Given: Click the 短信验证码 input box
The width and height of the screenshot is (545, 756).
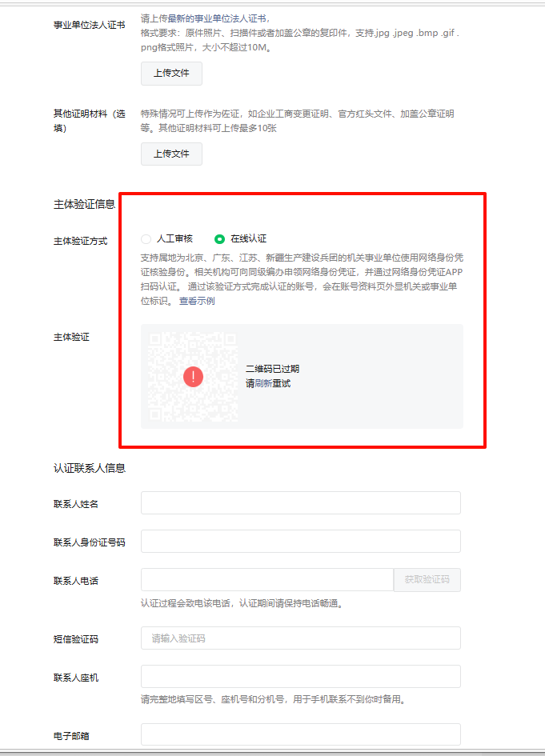Looking at the screenshot, I should click(300, 638).
